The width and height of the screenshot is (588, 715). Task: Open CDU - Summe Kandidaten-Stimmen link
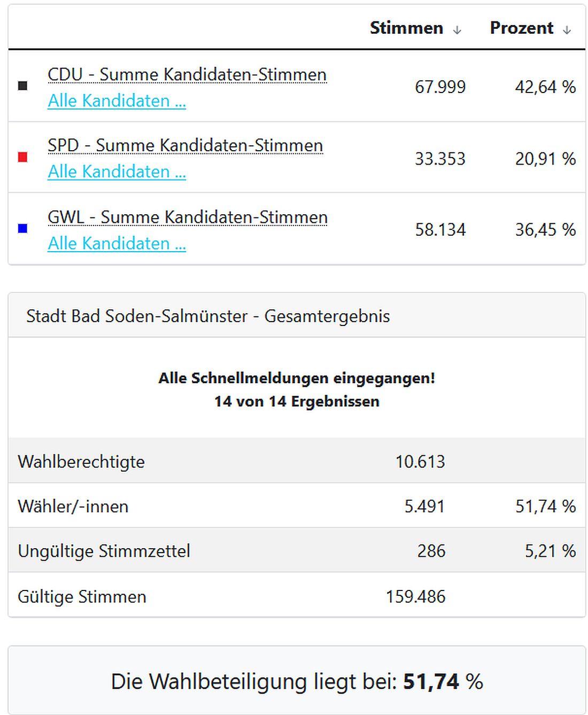(x=187, y=75)
